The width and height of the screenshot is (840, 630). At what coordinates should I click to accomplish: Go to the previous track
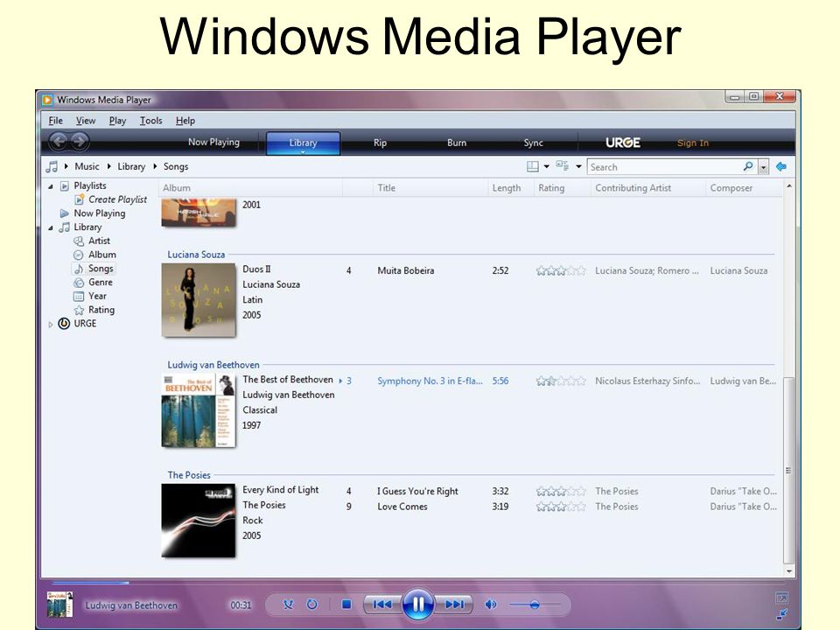[382, 605]
